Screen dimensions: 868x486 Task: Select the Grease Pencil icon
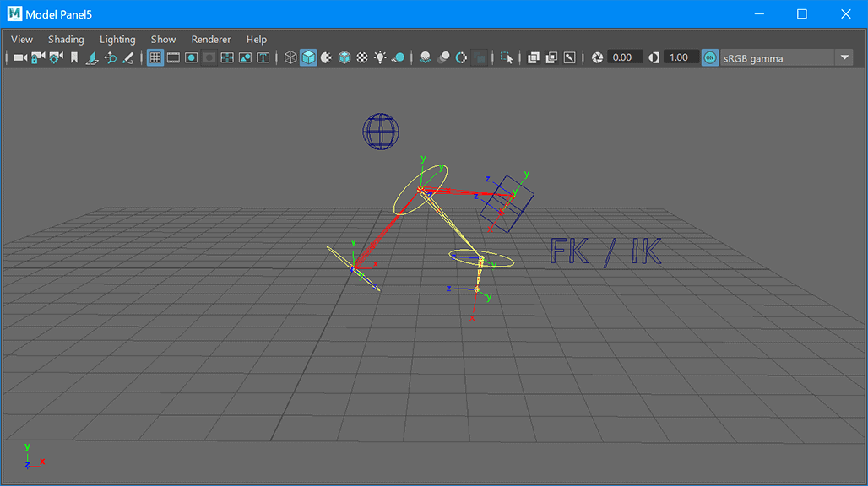127,57
